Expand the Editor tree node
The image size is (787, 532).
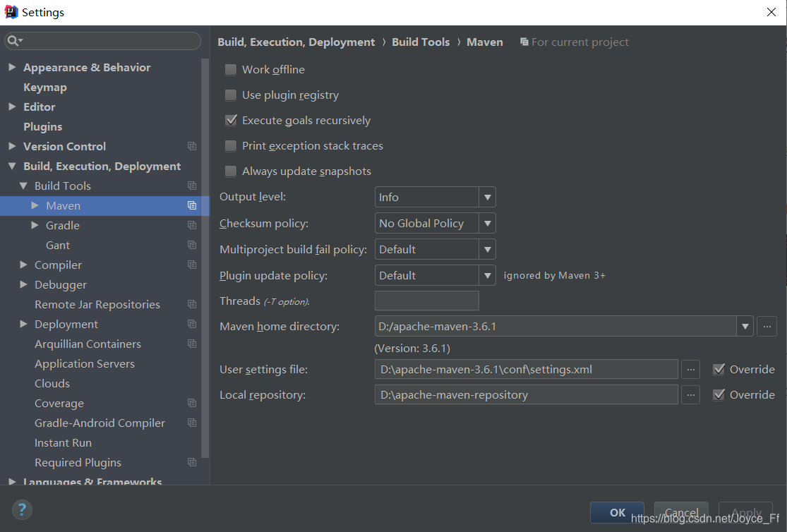pos(12,107)
